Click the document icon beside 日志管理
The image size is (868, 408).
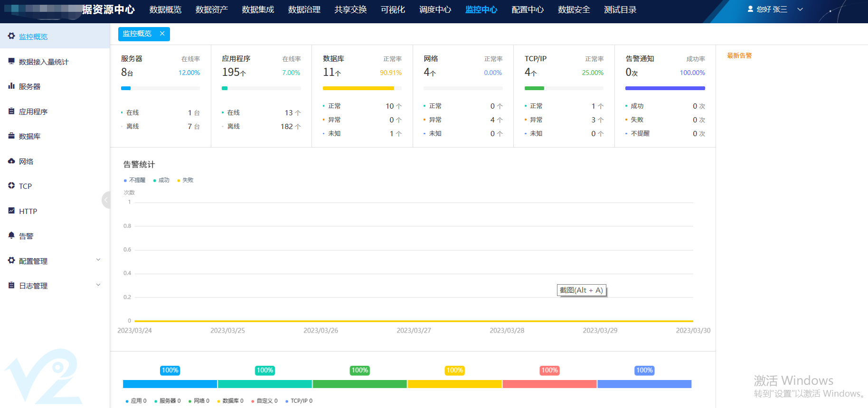click(11, 285)
